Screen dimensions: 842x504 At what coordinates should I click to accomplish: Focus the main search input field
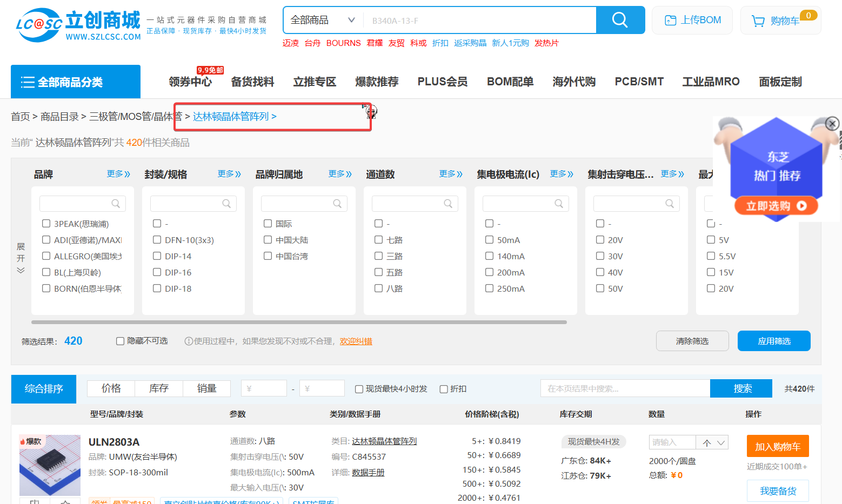tap(479, 21)
